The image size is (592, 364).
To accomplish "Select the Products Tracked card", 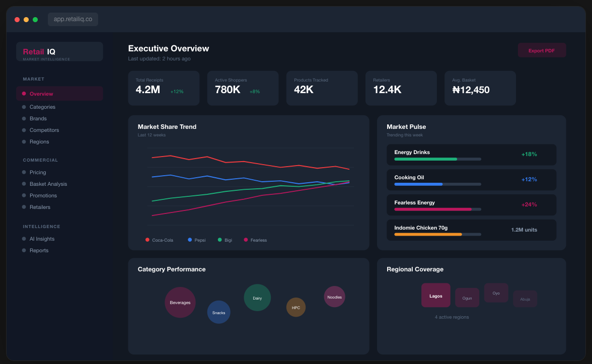I will [x=322, y=88].
